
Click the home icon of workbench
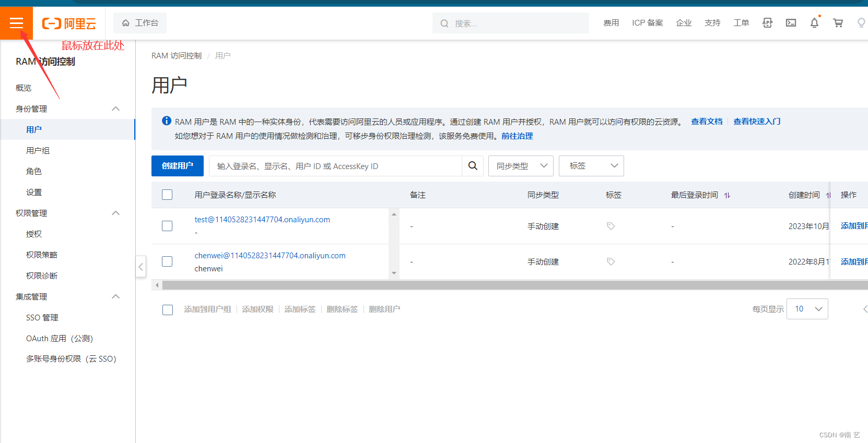coord(126,23)
